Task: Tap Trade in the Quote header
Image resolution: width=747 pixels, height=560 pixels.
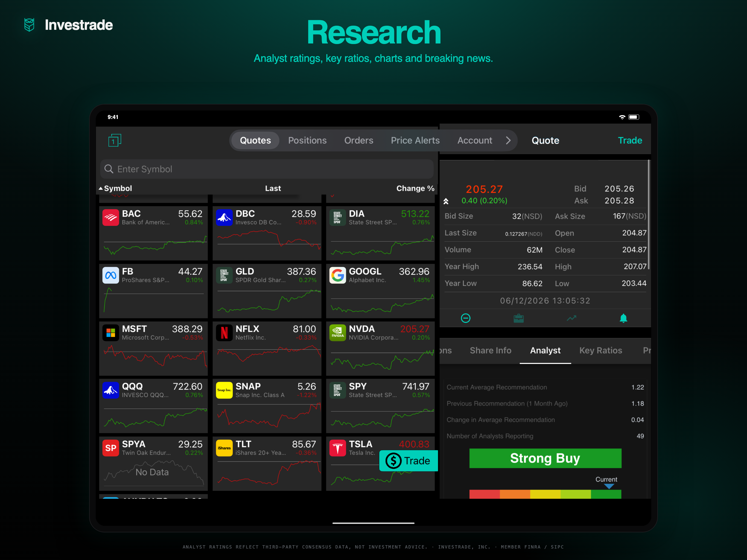Action: 630,140
